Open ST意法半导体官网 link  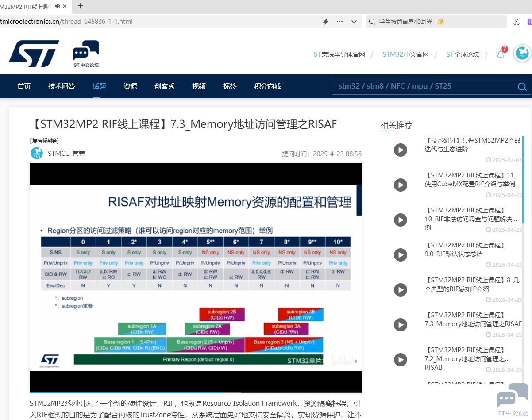[x=339, y=54]
